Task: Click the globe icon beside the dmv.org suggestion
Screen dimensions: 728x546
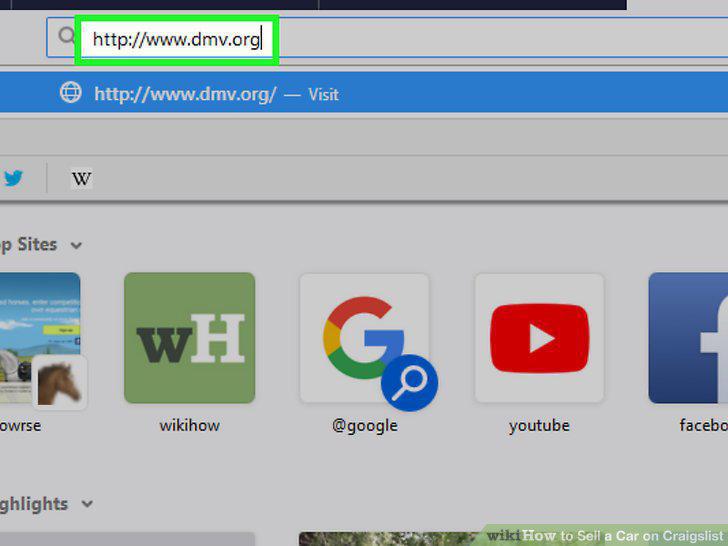Action: [71, 92]
